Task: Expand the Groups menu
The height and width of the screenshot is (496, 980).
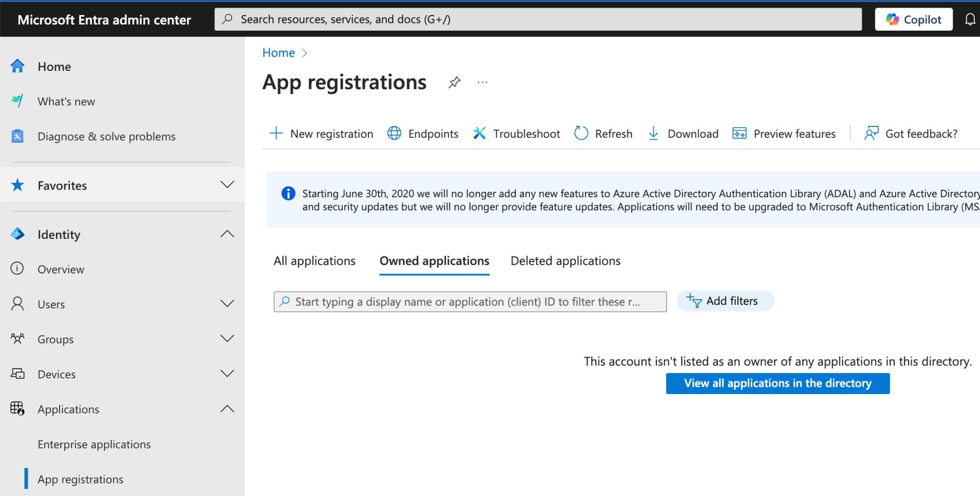Action: click(227, 338)
